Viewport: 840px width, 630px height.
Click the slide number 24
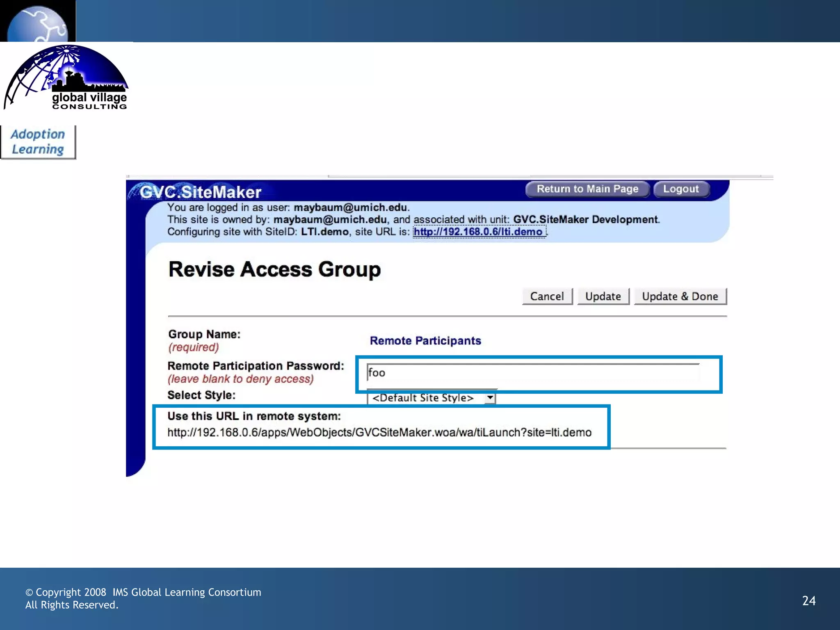click(x=808, y=600)
